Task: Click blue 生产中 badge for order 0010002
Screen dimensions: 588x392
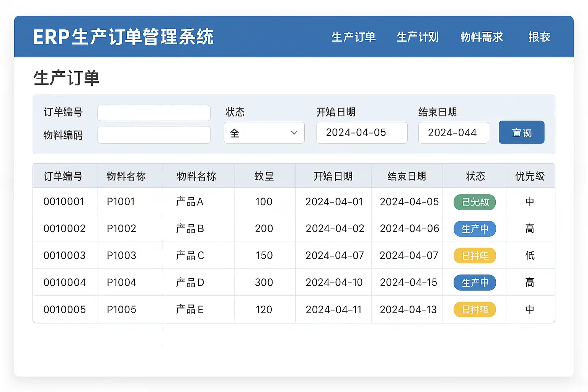Action: [x=475, y=229]
